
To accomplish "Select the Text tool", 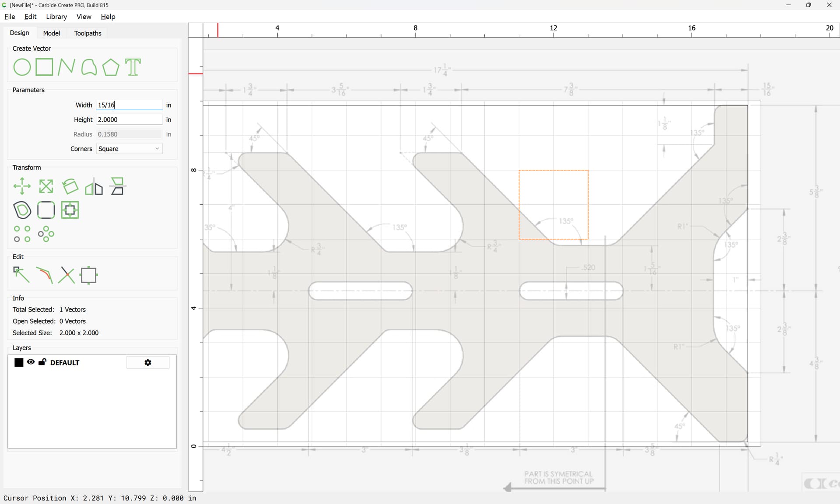I will click(133, 67).
